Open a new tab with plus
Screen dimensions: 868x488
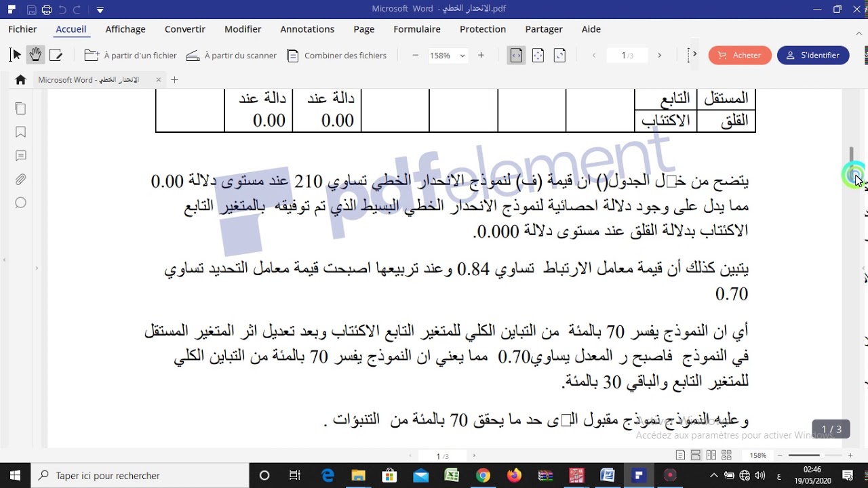point(174,80)
